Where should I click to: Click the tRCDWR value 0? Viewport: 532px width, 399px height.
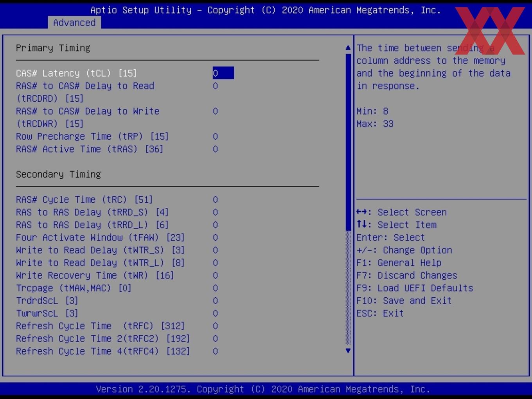[x=216, y=111]
